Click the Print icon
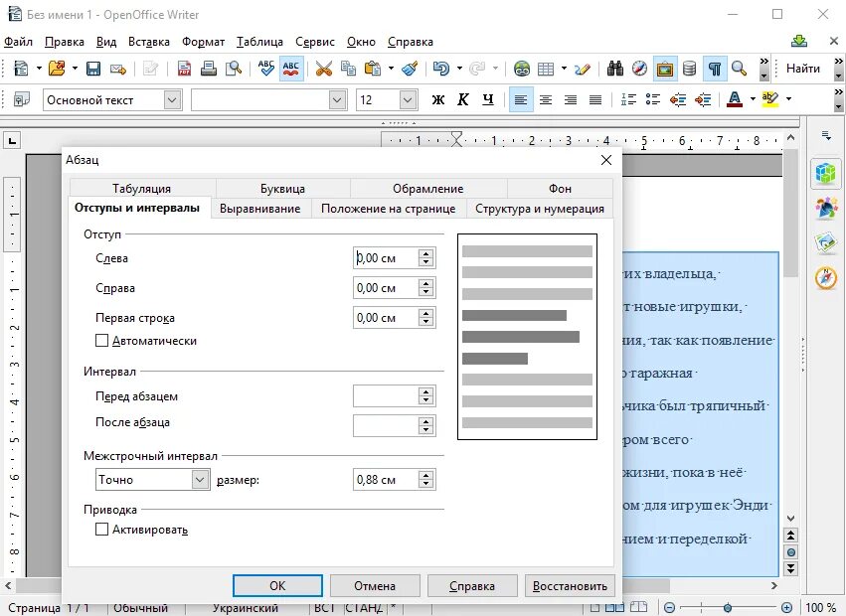 [x=208, y=69]
